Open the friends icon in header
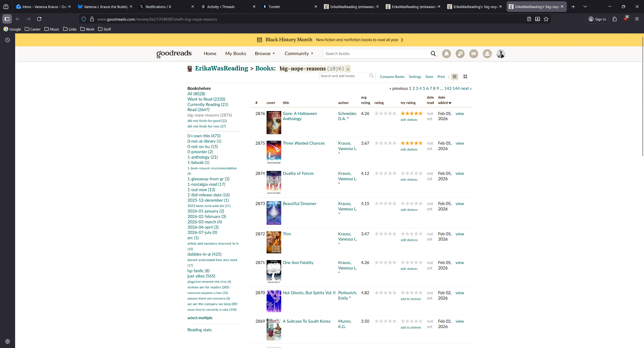The width and height of the screenshot is (644, 348). pos(487,54)
